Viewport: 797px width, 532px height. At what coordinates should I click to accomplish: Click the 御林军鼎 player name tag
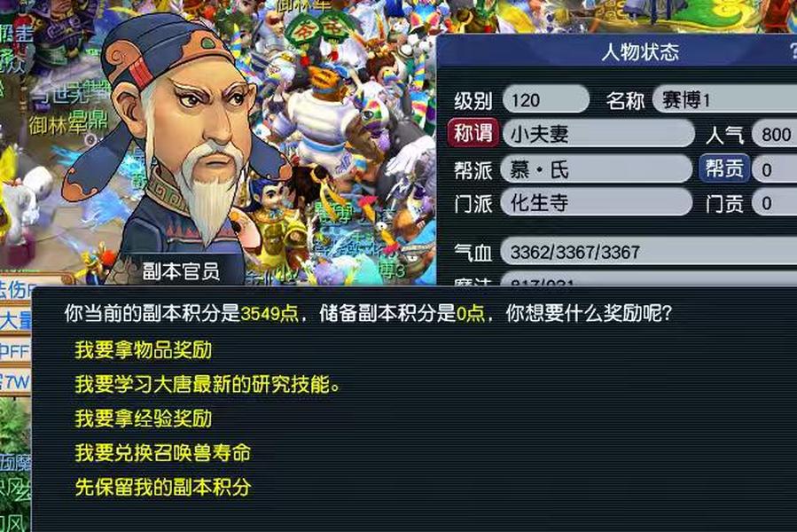point(68,123)
